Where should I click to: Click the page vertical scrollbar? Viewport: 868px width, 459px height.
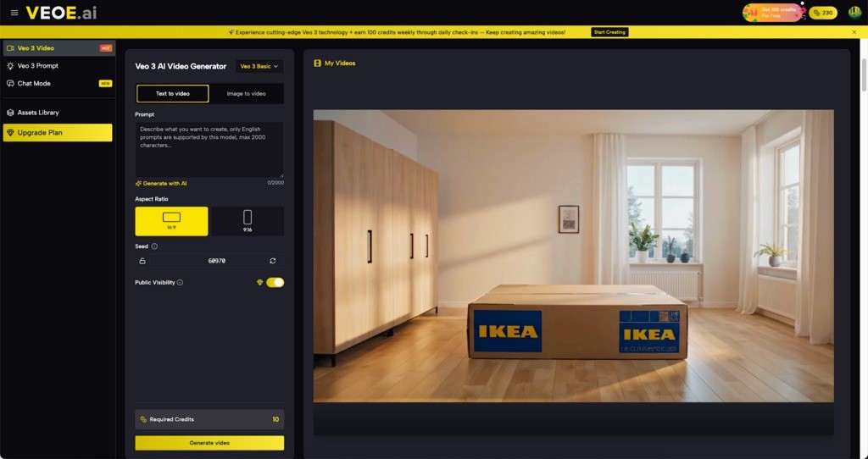click(864, 75)
